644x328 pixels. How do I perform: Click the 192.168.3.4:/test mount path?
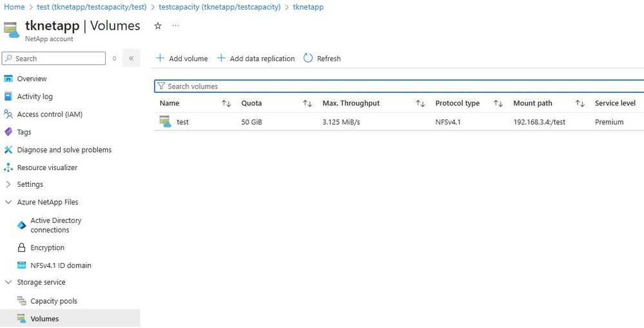(x=540, y=122)
